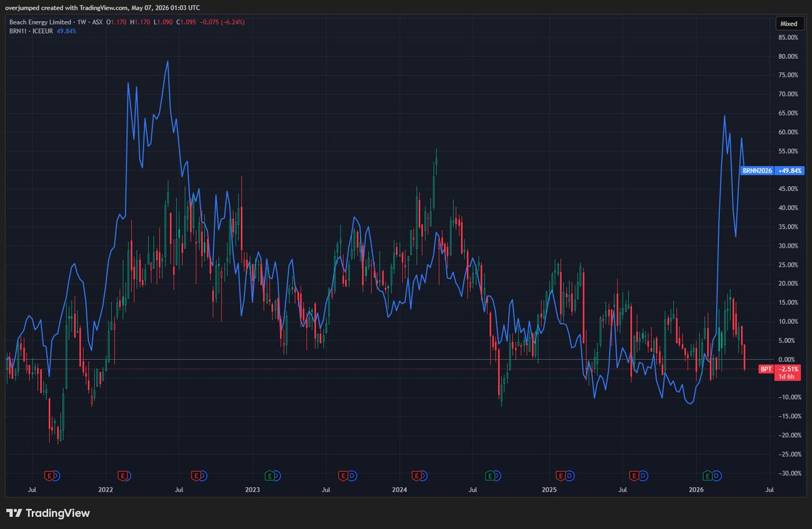Screen dimensions: 812x529
Task: Click the blue dividend marker just after 2025
Action: pos(569,476)
